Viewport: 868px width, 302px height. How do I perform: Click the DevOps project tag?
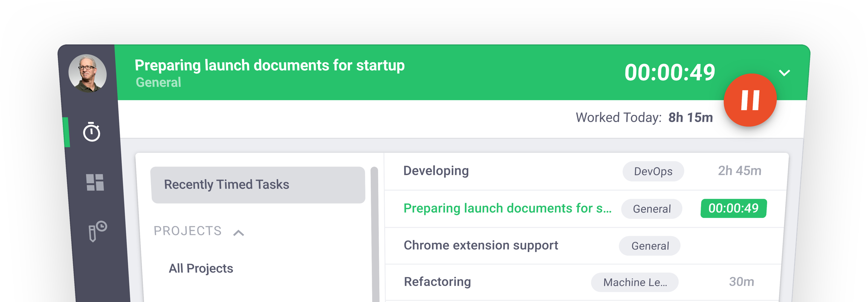click(x=653, y=172)
